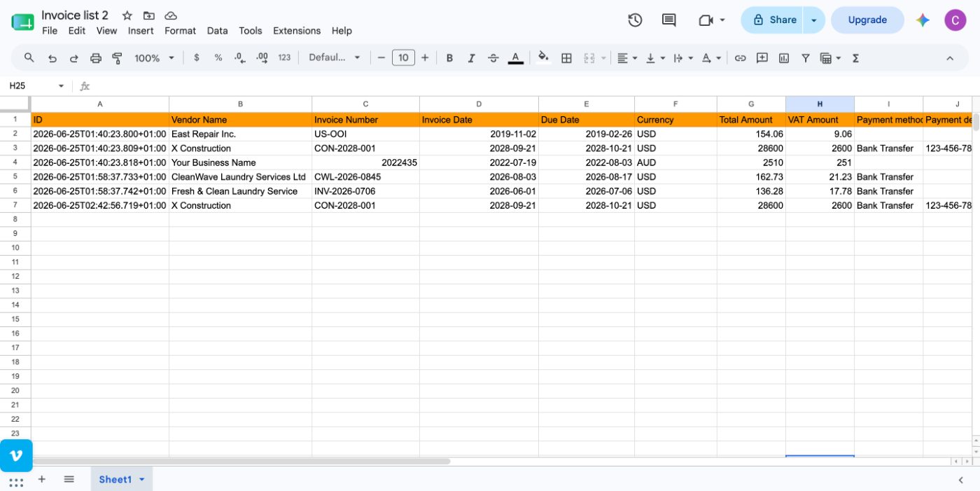Open the account avatar C
This screenshot has height=491, width=980.
[955, 20]
